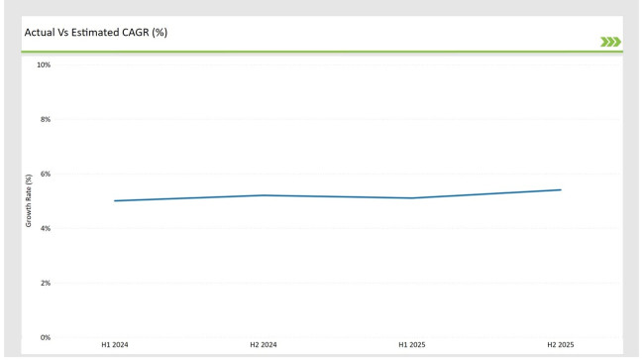
Task: Click the 8% y-axis tick label
Action: [x=46, y=119]
